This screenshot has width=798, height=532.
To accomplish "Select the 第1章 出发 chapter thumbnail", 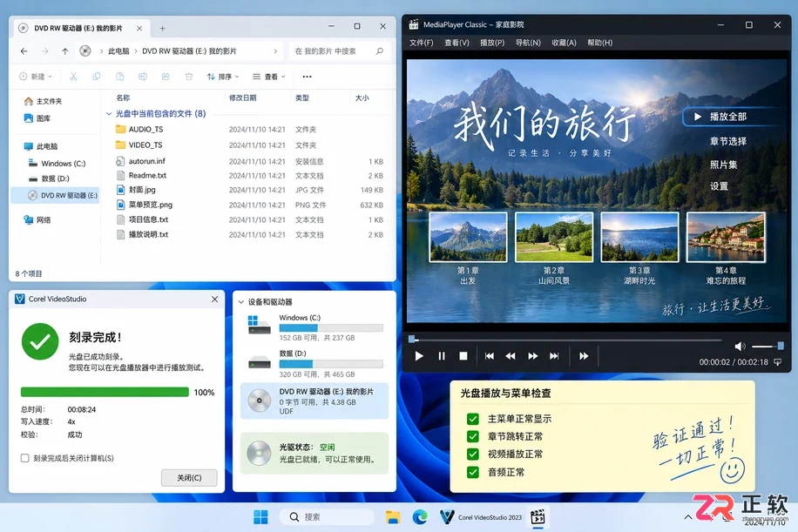I will click(x=468, y=237).
